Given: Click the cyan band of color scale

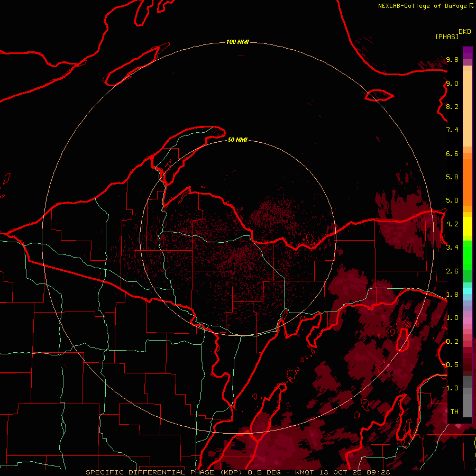Looking at the screenshot, I should pos(467,290).
